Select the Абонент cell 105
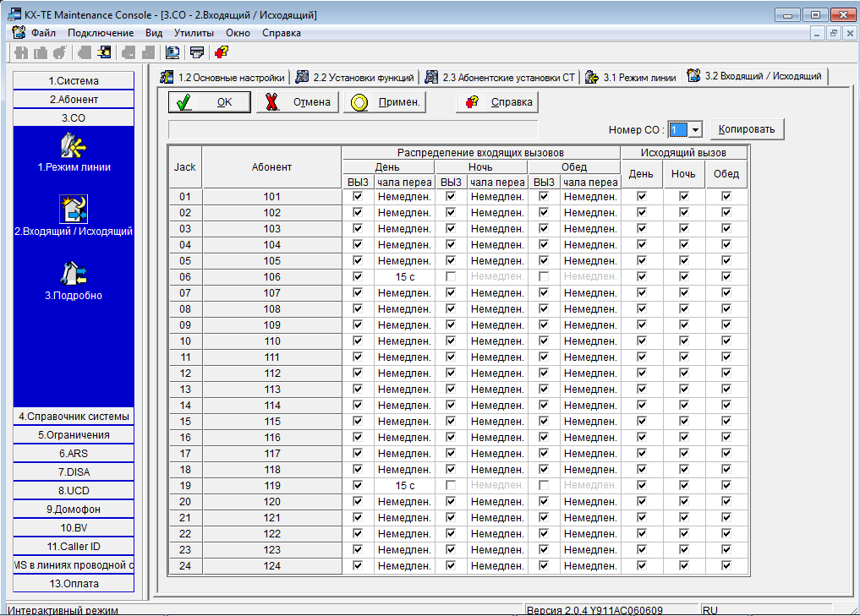Screen dimensions: 860x616 [272, 261]
